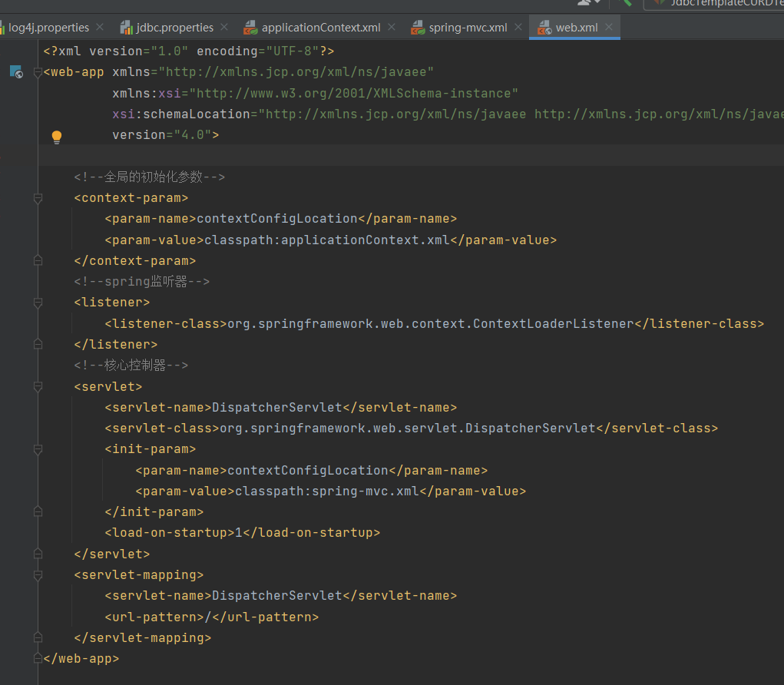Close the spring-mvc.xml tab
The height and width of the screenshot is (685, 784).
click(x=518, y=27)
